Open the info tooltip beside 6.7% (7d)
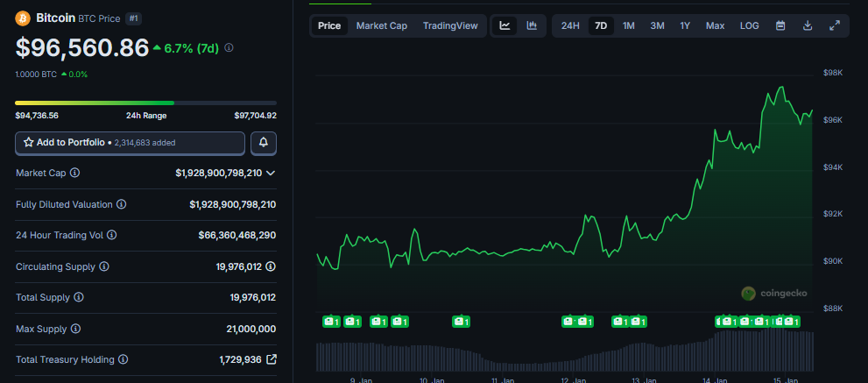Screen dimensions: 868x383 [x=229, y=48]
